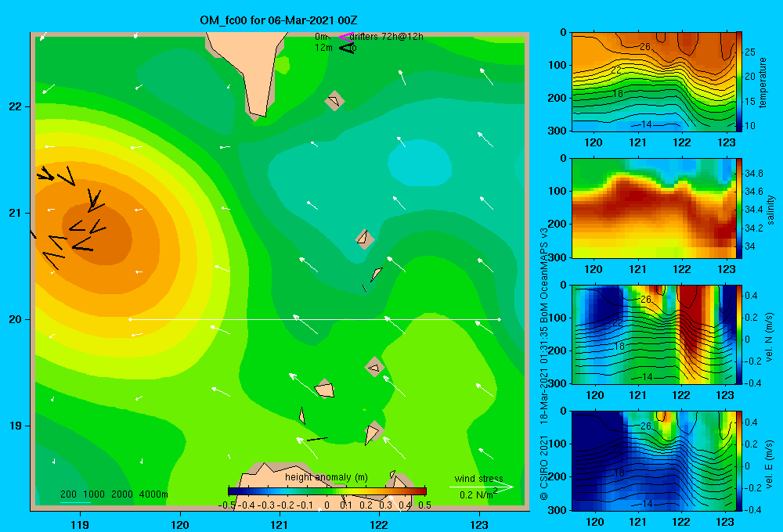Open the salinity section panel
This screenshot has height=532, width=783.
(x=654, y=208)
